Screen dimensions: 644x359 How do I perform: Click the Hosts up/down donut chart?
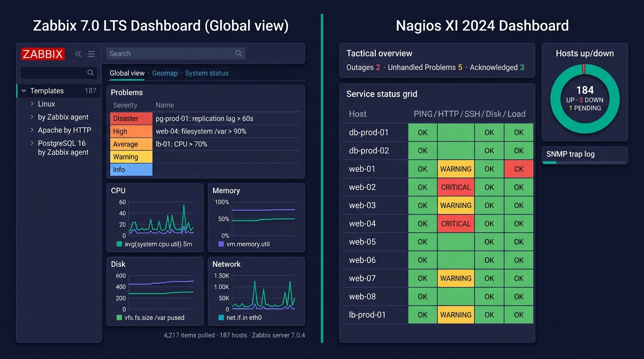pos(585,99)
